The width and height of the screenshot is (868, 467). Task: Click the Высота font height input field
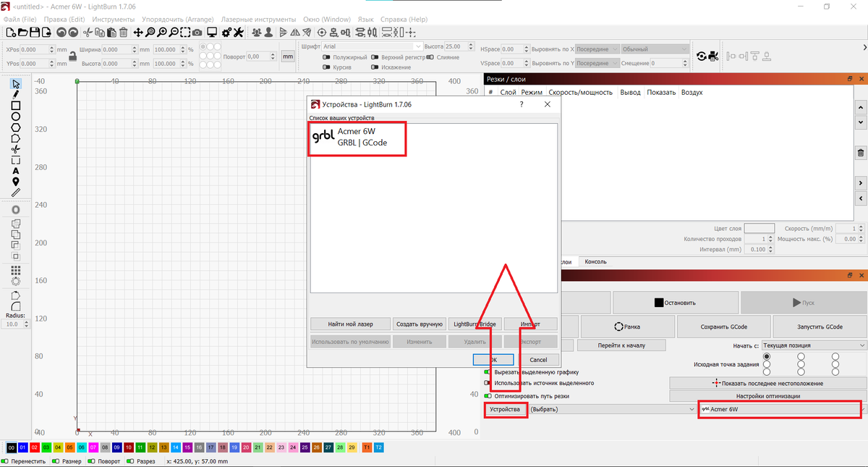tap(457, 46)
